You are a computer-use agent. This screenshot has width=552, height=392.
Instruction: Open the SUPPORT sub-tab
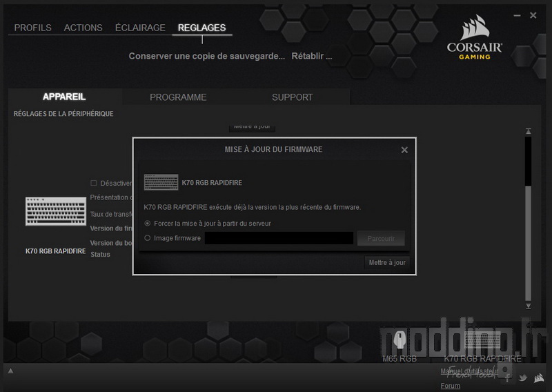tap(292, 97)
